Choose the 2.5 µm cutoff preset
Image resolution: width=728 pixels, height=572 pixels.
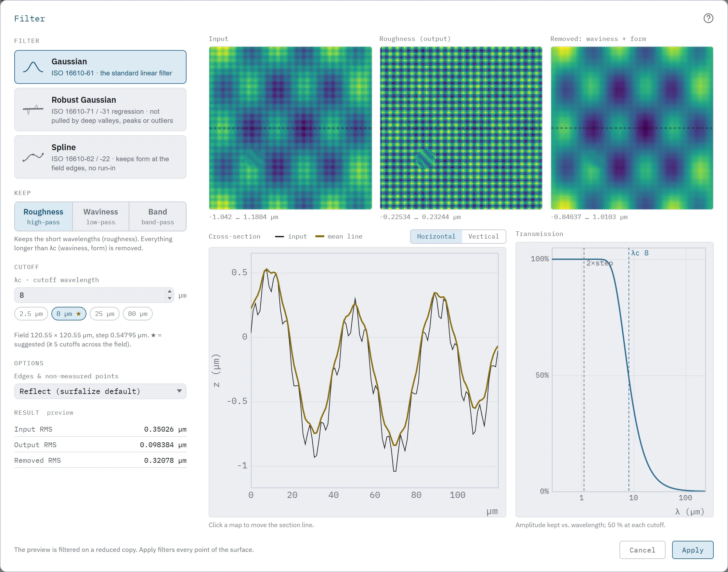click(x=31, y=314)
